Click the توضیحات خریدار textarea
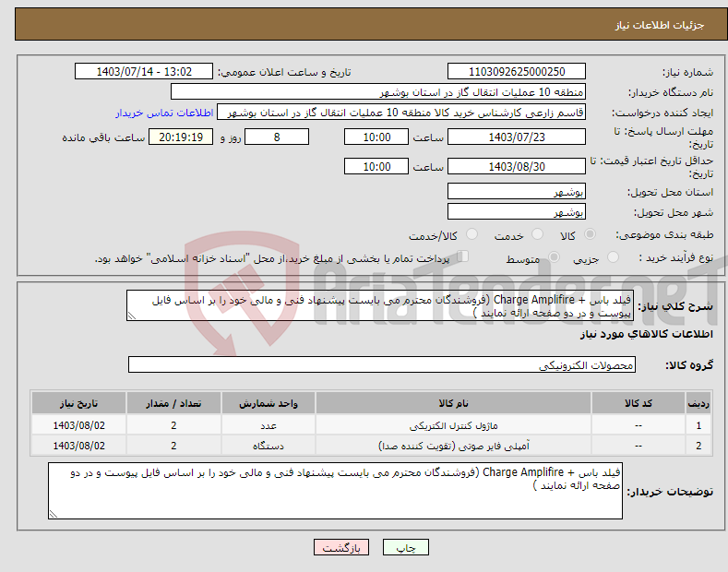Screen dimensions: 728x572 pyautogui.click(x=335, y=491)
